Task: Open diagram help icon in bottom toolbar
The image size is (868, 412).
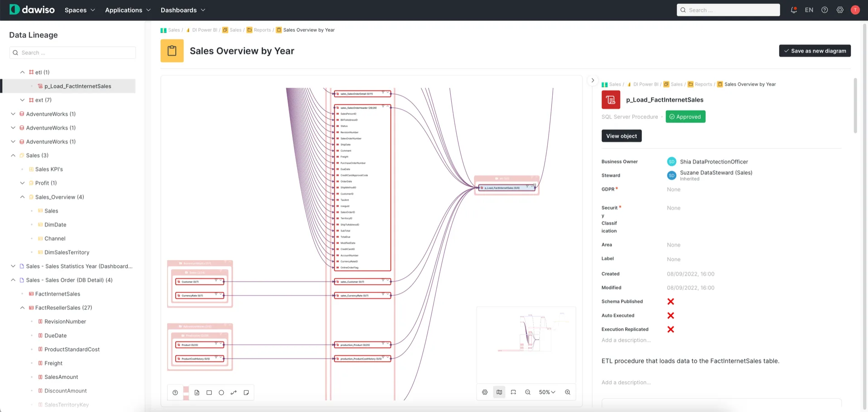Action: coord(175,393)
